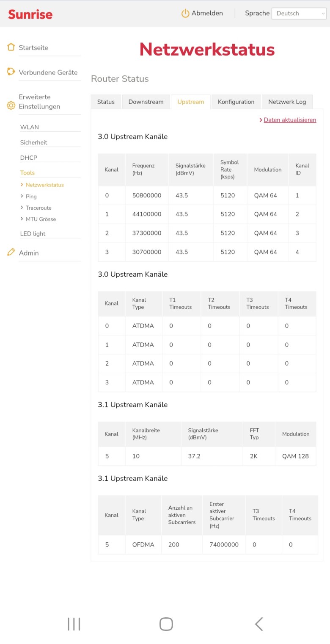The width and height of the screenshot is (330, 644).
Task: Switch to the Downstream tab
Action: [x=146, y=102]
